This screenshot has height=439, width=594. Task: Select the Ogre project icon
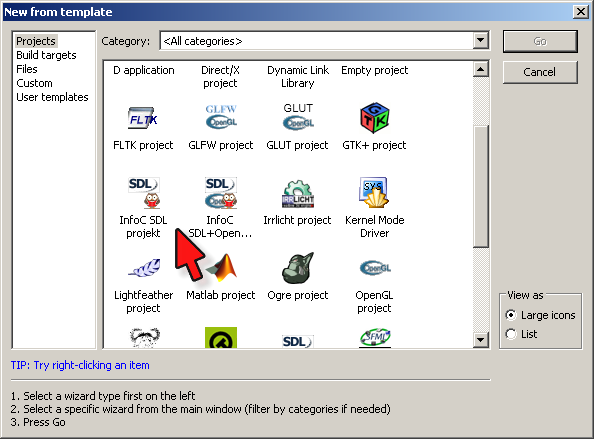pyautogui.click(x=298, y=268)
